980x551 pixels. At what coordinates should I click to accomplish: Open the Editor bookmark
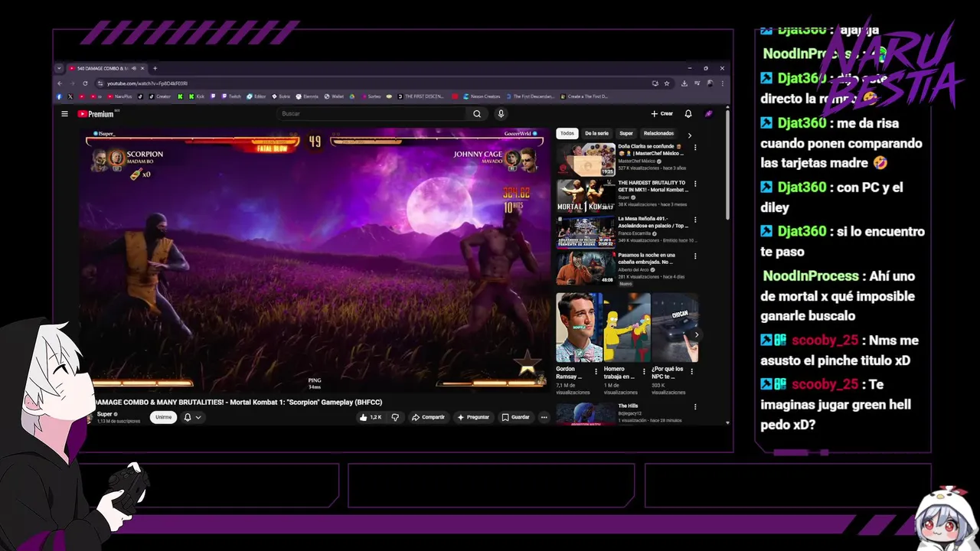coord(256,96)
